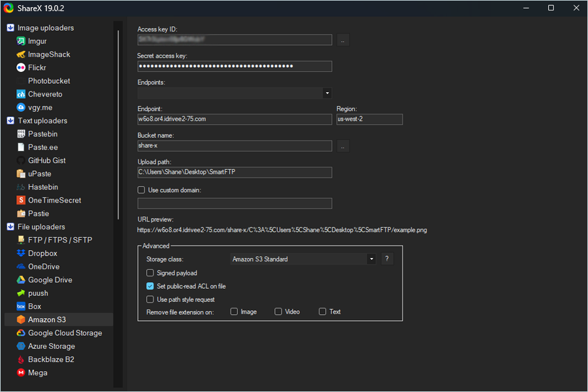Click the sidebar vertical scrollbar

(x=119, y=124)
